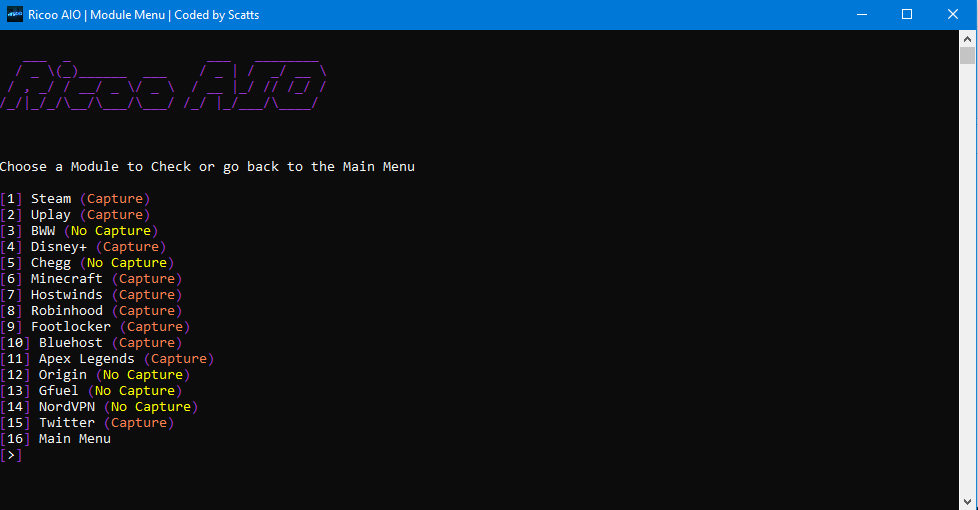Screen dimensions: 978x510
Task: Select the '[3] BWW' line
Action: [79, 231]
